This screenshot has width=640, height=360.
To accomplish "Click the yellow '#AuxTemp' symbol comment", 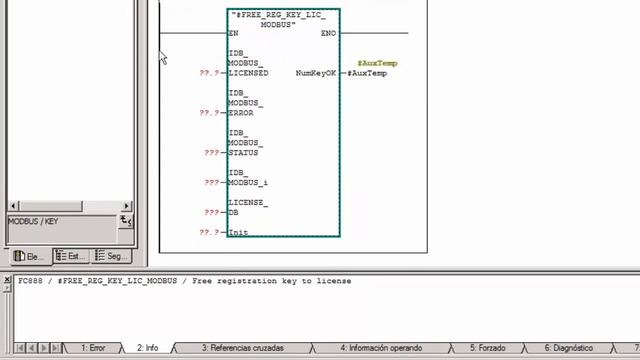I will tap(377, 63).
